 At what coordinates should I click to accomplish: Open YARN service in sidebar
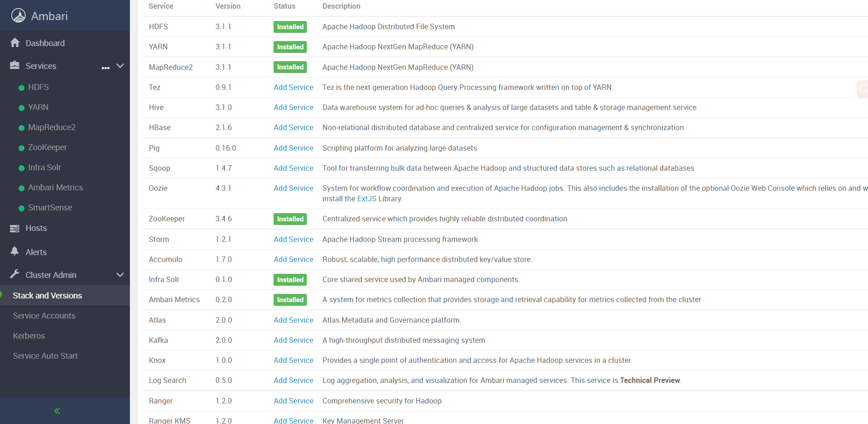point(38,107)
